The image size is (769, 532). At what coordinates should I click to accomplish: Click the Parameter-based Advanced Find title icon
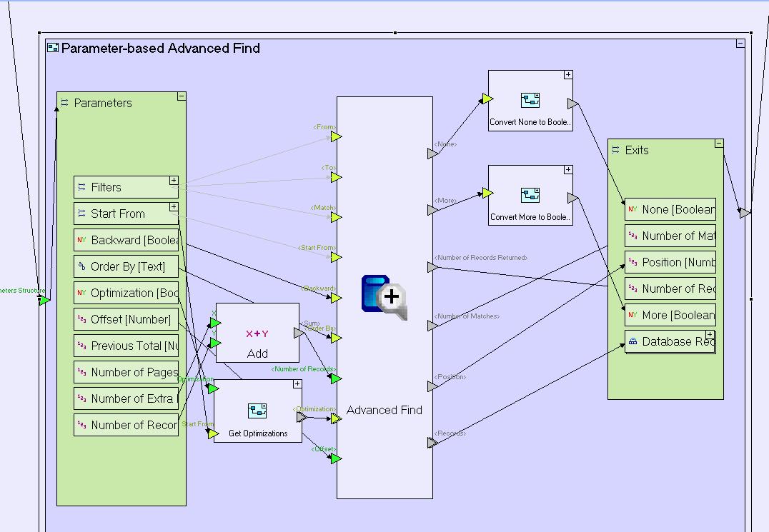point(52,48)
